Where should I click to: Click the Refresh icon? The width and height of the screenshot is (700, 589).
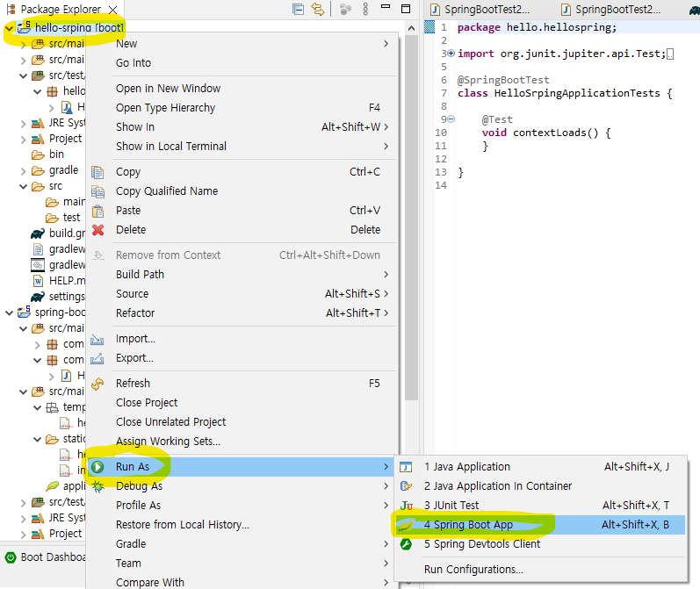coord(97,384)
